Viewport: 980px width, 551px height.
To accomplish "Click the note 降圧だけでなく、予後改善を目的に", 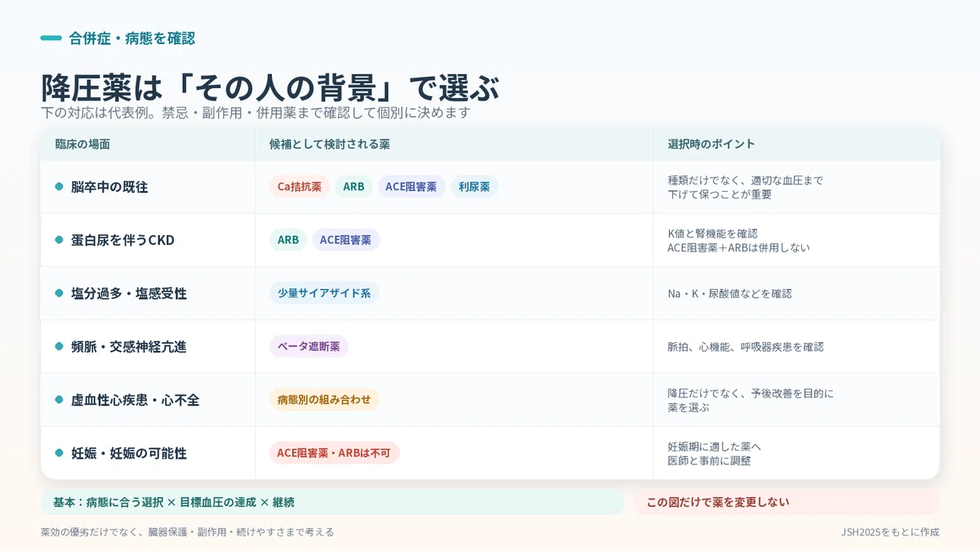I will click(751, 393).
